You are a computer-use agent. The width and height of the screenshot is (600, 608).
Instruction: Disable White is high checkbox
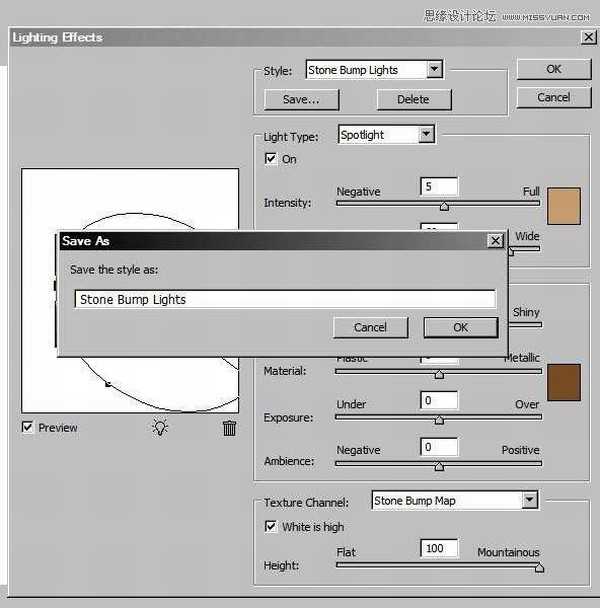(x=271, y=527)
